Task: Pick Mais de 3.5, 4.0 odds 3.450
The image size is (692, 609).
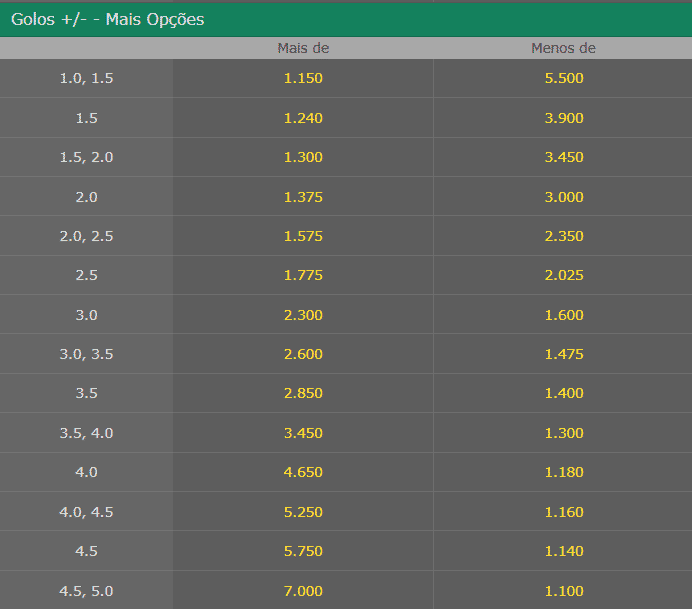Action: 303,433
